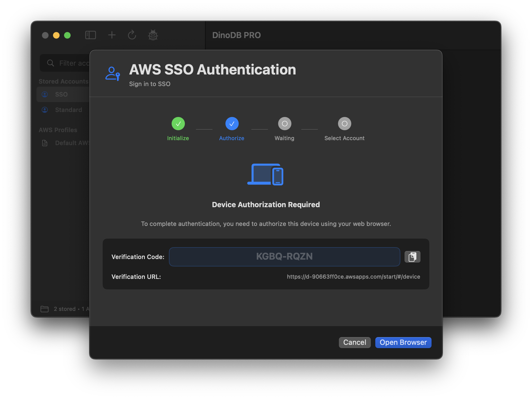Click the Initialize step label

[x=178, y=138]
